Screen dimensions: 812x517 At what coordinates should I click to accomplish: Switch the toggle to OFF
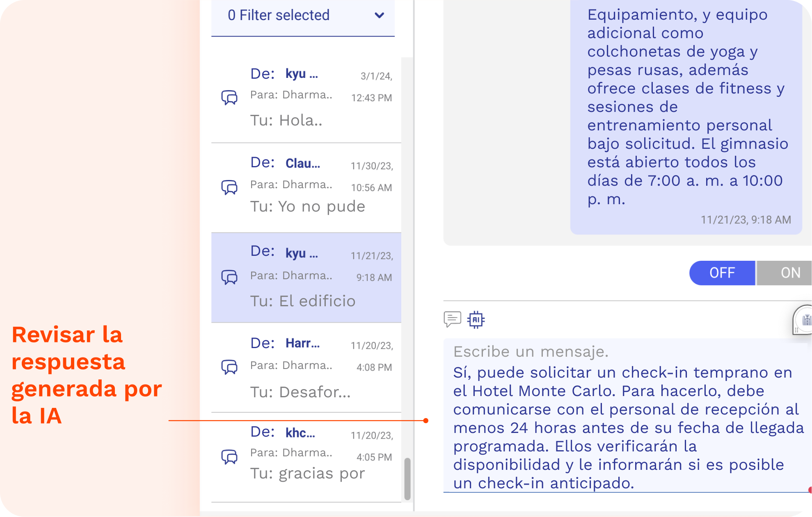722,273
